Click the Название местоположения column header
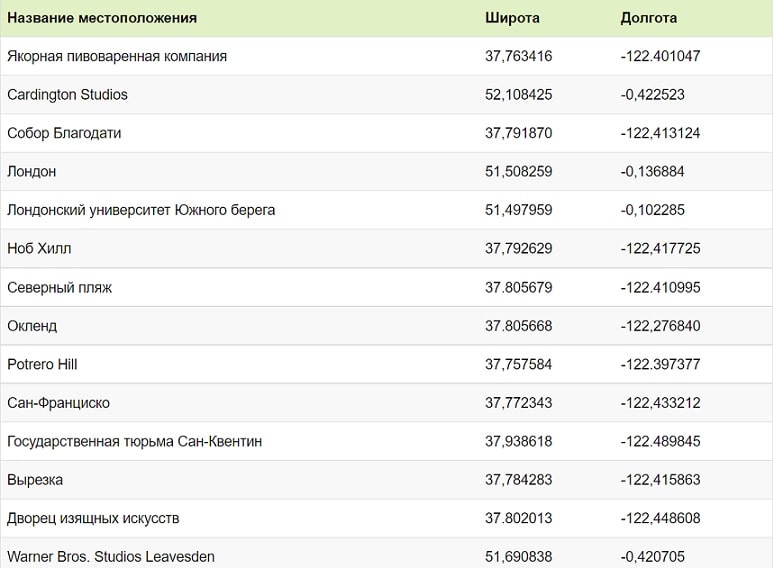Image resolution: width=774 pixels, height=568 pixels. click(x=102, y=18)
